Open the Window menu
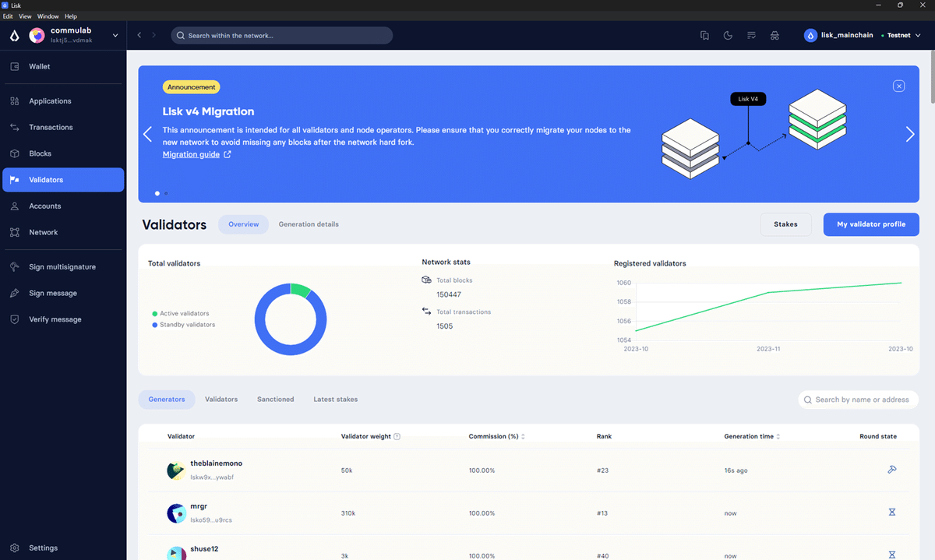This screenshot has height=560, width=935. (48, 16)
